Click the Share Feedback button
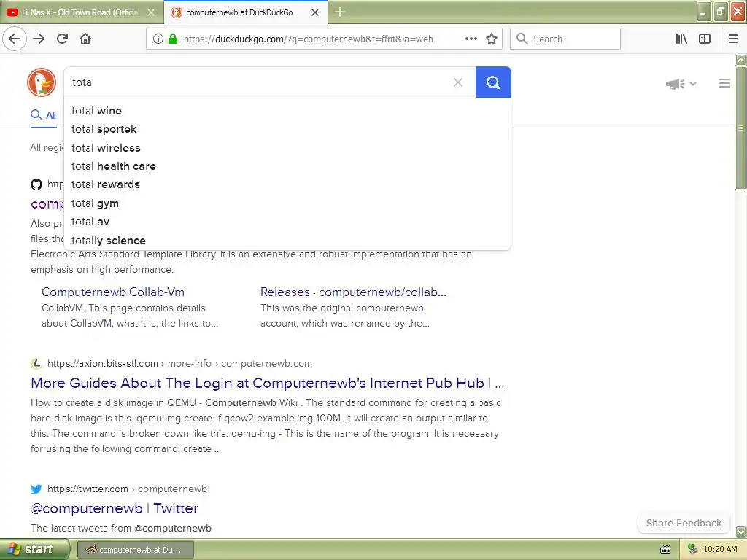Image resolution: width=747 pixels, height=560 pixels. (684, 523)
